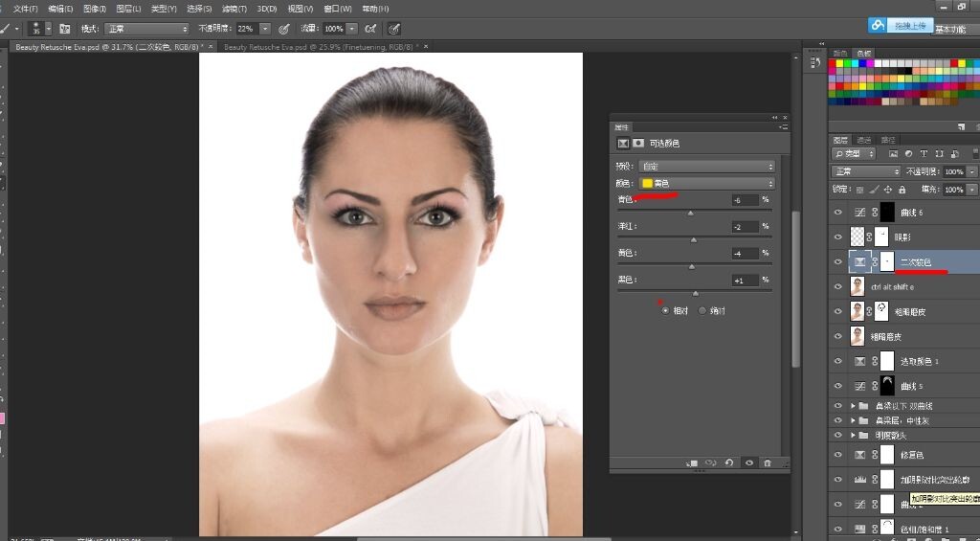This screenshot has height=541, width=980.
Task: Click the pixel layer filter icon
Action: (893, 154)
